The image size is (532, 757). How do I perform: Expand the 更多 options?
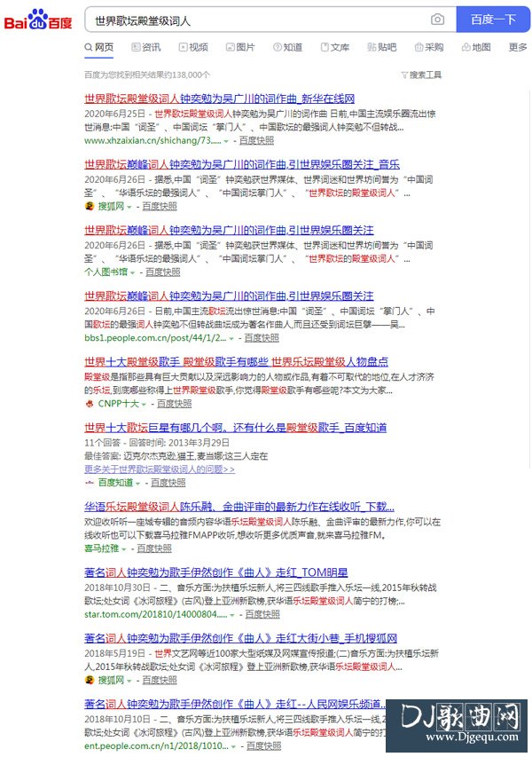click(518, 47)
